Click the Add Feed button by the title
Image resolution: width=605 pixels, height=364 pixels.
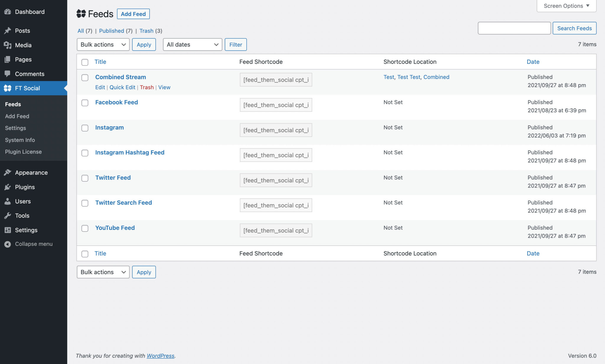(133, 14)
